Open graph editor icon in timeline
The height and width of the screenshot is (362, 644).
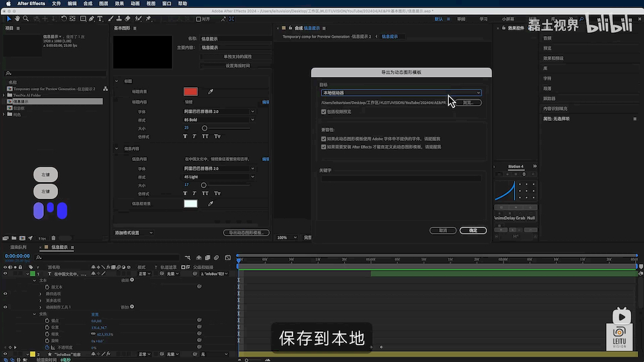[228, 258]
